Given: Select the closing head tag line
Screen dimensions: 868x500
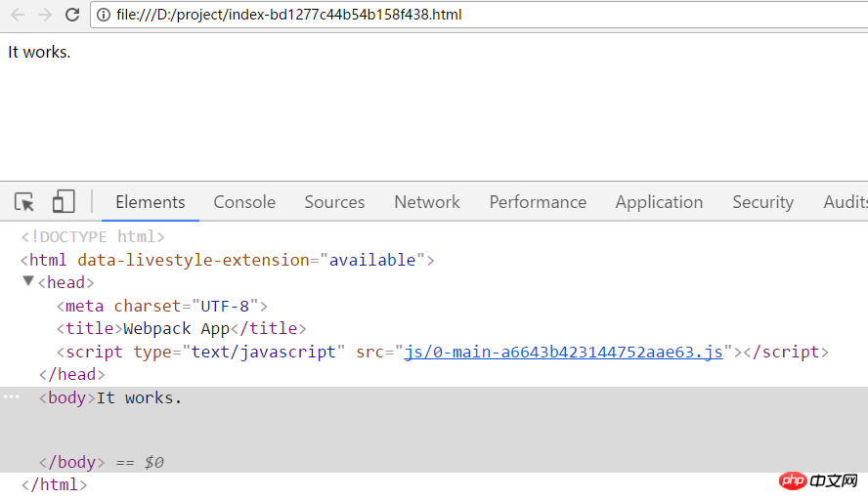Looking at the screenshot, I should coord(71,374).
